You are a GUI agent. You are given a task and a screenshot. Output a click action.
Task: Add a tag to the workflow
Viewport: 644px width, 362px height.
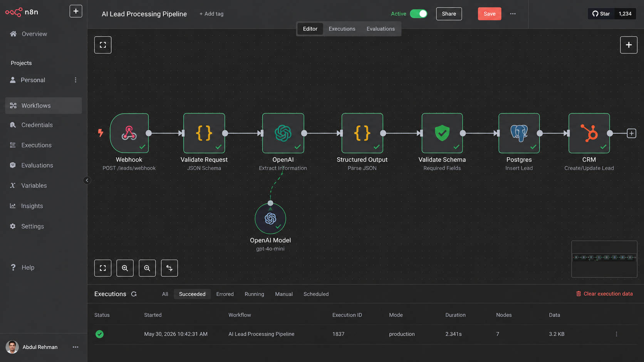point(211,14)
